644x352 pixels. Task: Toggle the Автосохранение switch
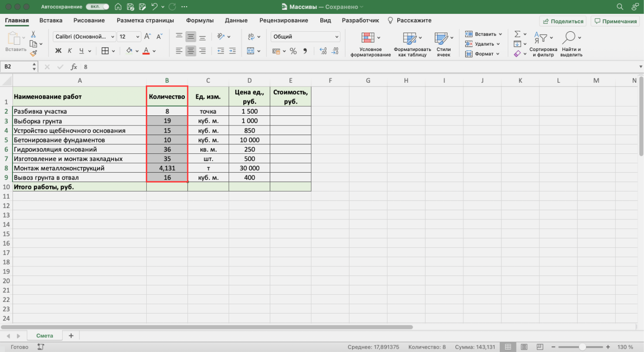click(x=97, y=7)
